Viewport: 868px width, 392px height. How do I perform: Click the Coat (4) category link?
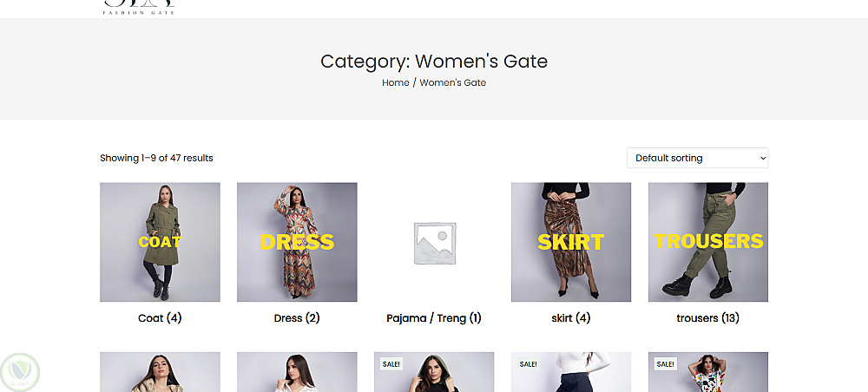(x=160, y=318)
